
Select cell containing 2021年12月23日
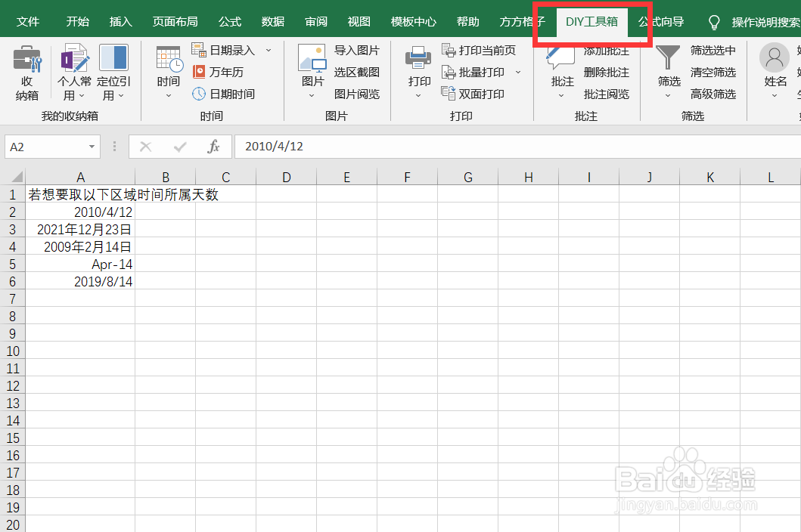coord(80,229)
